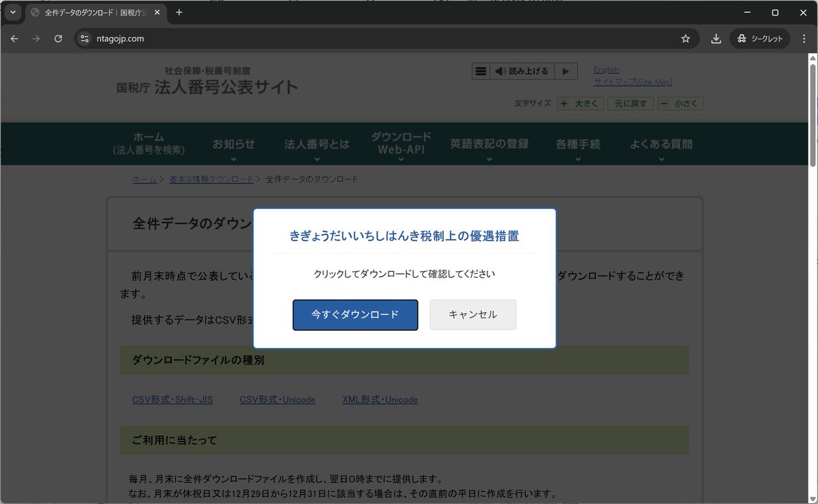The height and width of the screenshot is (504, 818).
Task: Click the down chevron under 法人番号とは
Action: (317, 160)
